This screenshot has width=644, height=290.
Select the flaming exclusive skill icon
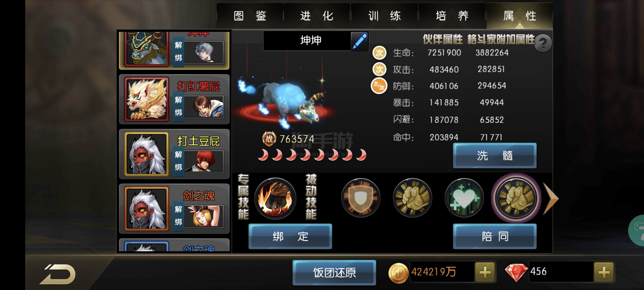click(275, 198)
